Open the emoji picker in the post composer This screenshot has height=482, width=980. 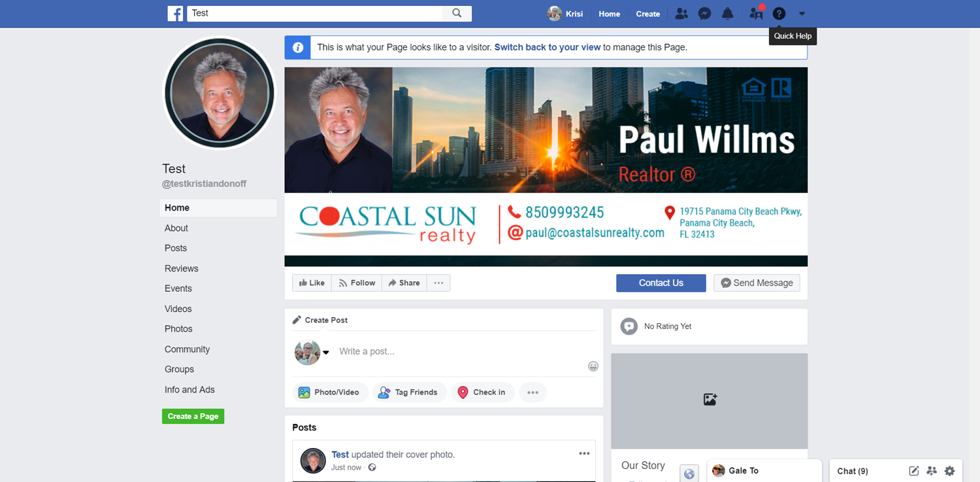tap(593, 366)
